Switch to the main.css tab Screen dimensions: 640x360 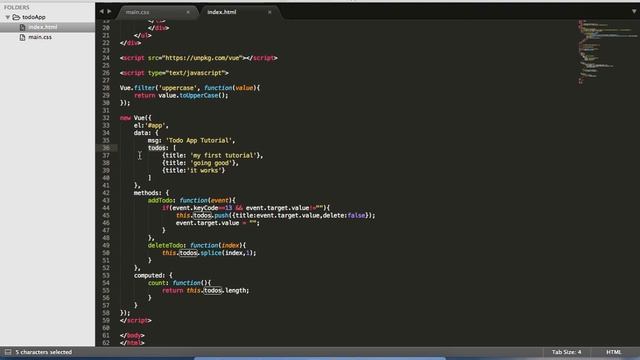pyautogui.click(x=138, y=12)
